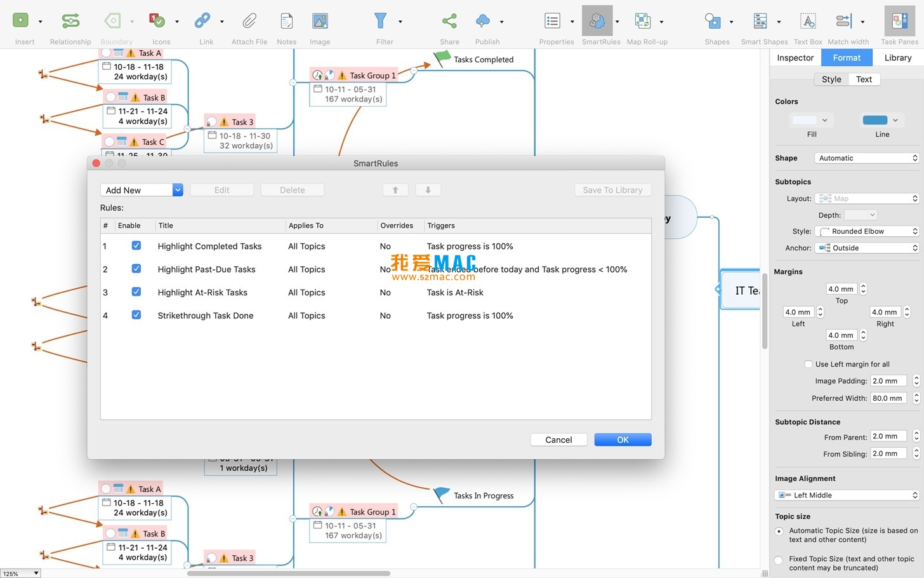
Task: Open Notes from the toolbar
Action: pyautogui.click(x=287, y=20)
